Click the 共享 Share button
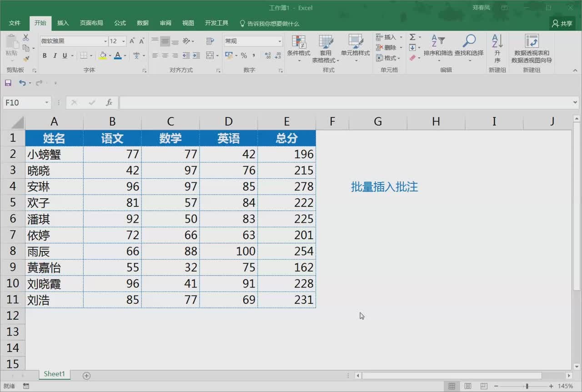Screen dimensions: 582x392 (562, 24)
